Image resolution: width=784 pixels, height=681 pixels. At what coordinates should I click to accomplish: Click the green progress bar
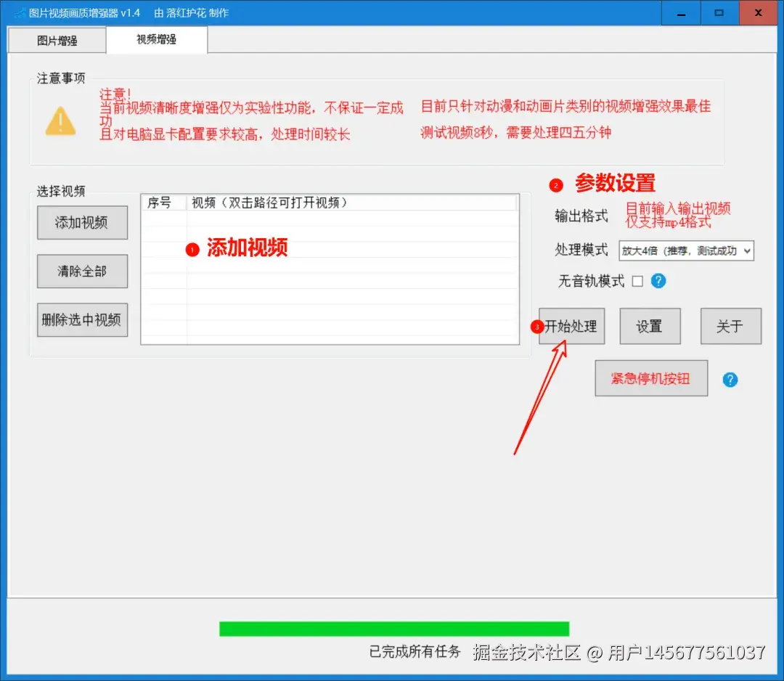(394, 627)
